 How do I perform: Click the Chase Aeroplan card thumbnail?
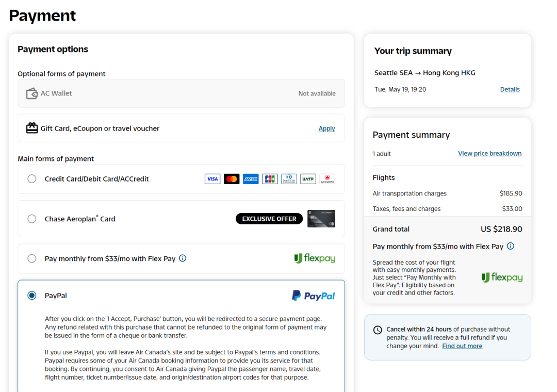point(321,219)
